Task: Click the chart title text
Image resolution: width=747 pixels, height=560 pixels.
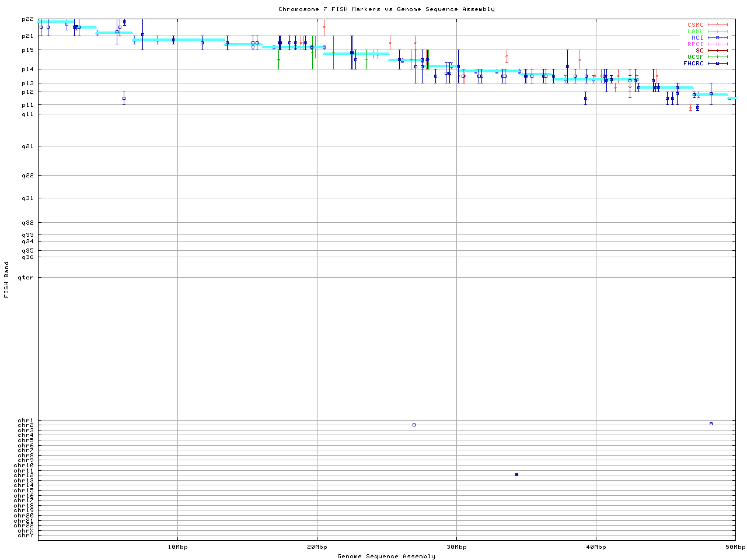Action: (386, 9)
